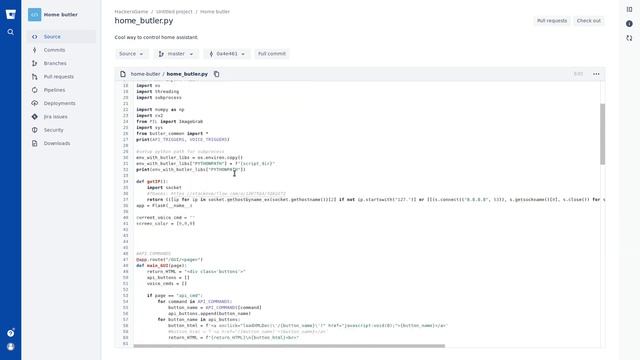640x360 pixels.
Task: Click the vertical scrollbar thumb of code view
Action: pyautogui.click(x=602, y=134)
